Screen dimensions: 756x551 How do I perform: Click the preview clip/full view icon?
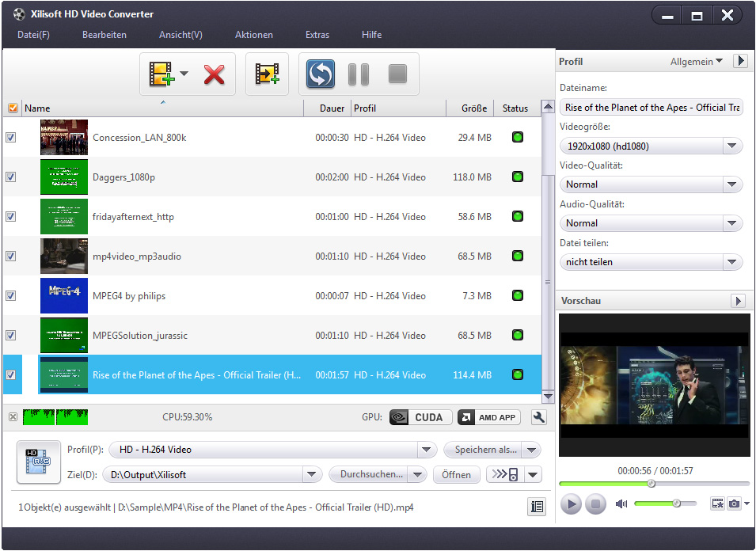(717, 503)
